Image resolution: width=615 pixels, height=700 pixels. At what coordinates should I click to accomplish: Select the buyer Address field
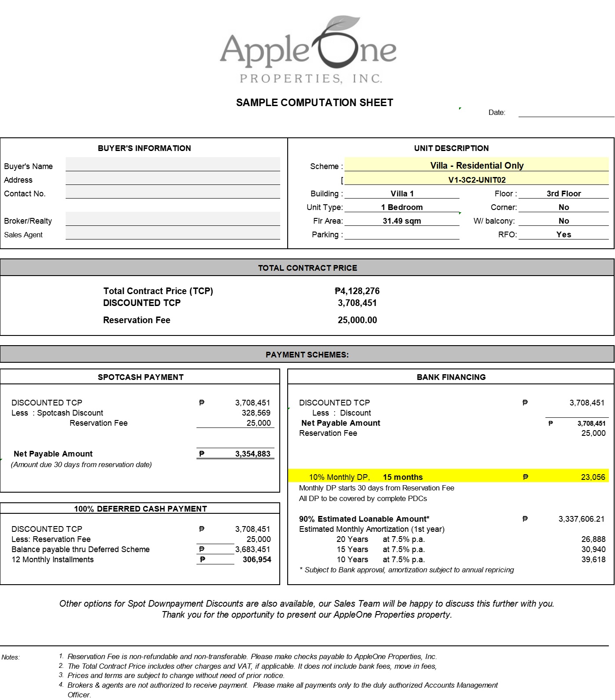click(x=173, y=178)
